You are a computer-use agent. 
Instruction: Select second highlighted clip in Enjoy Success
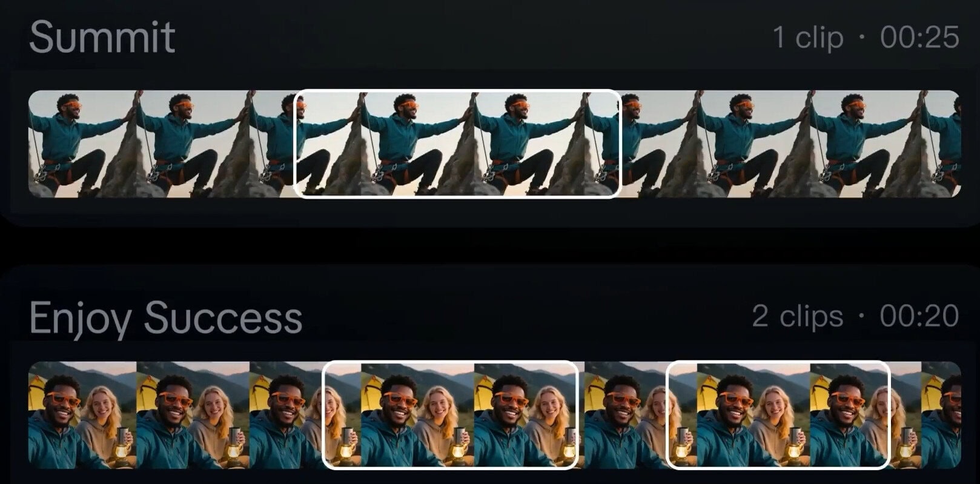point(778,415)
